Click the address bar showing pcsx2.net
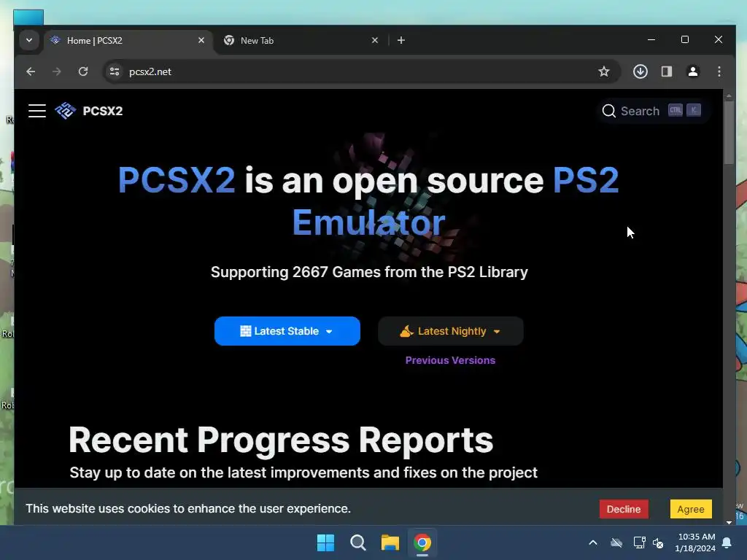 (362, 71)
